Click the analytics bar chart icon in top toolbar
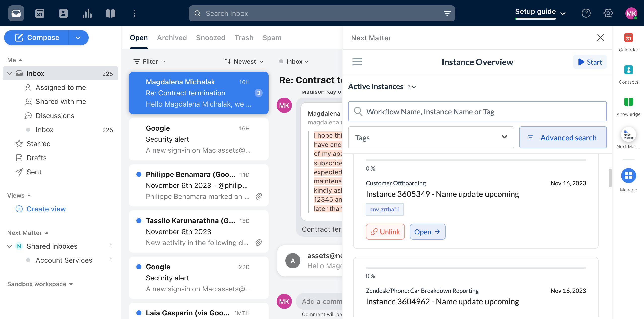The height and width of the screenshot is (319, 644). tap(87, 13)
